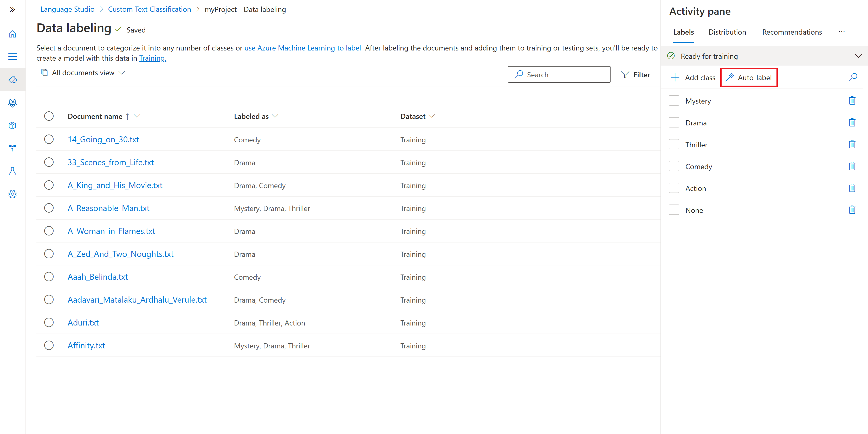The height and width of the screenshot is (434, 868).
Task: Click the Auto-label button
Action: [749, 77]
